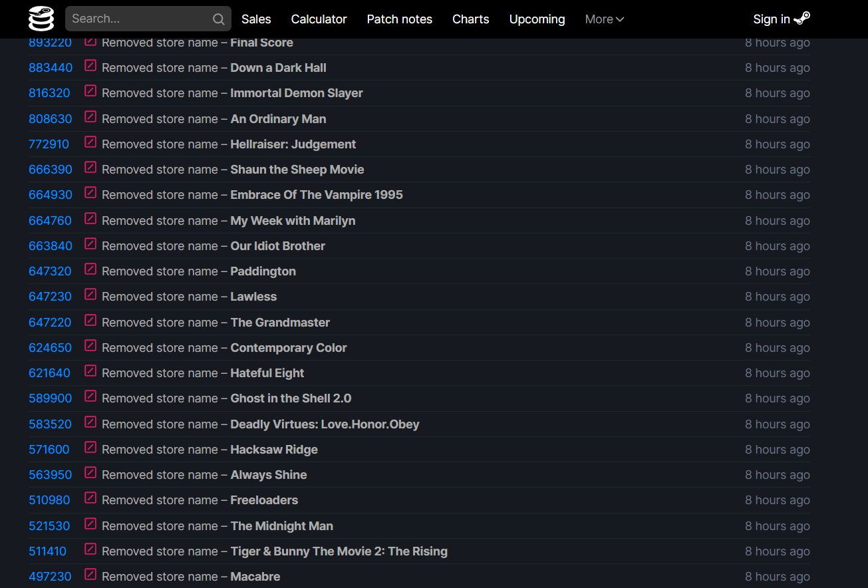The width and height of the screenshot is (868, 588).
Task: Expand the More dropdown menu
Action: pos(604,19)
